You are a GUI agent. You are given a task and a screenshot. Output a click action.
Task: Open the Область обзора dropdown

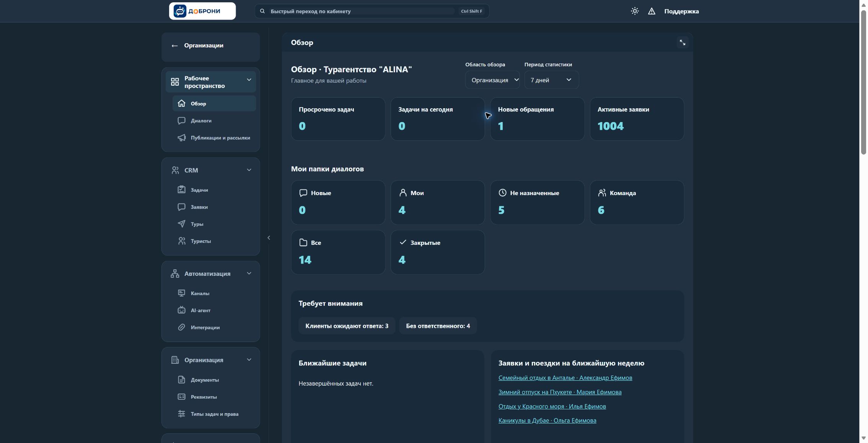click(492, 80)
